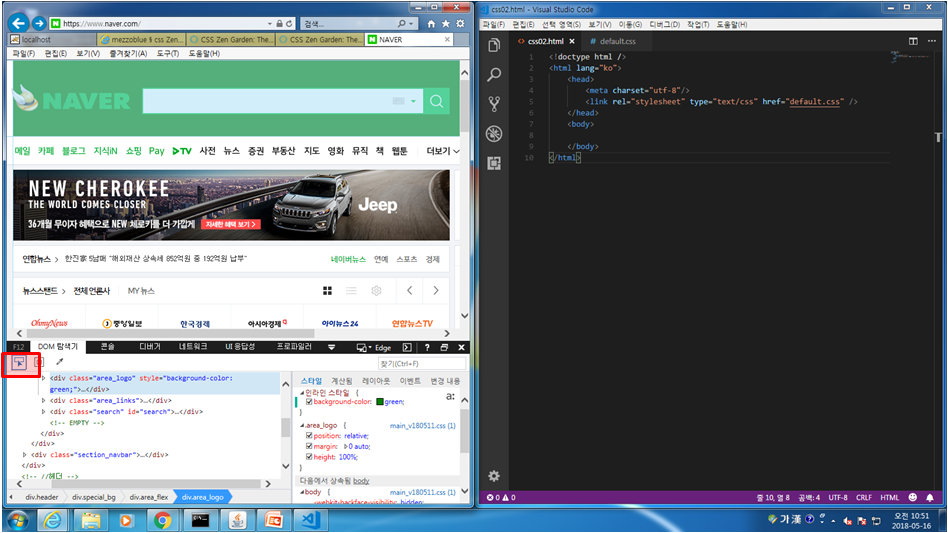Click main_v180511.css link beside .area_logo
Screen dimensions: 948x533
click(422, 426)
